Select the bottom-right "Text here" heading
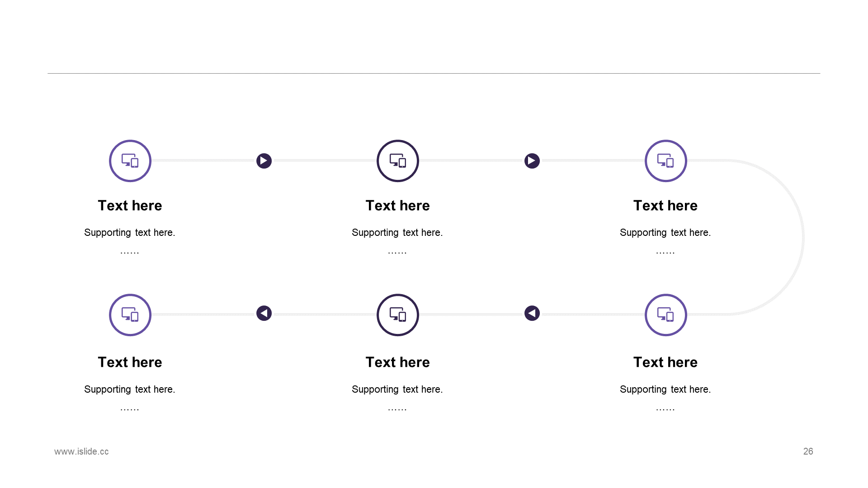 [x=665, y=362]
